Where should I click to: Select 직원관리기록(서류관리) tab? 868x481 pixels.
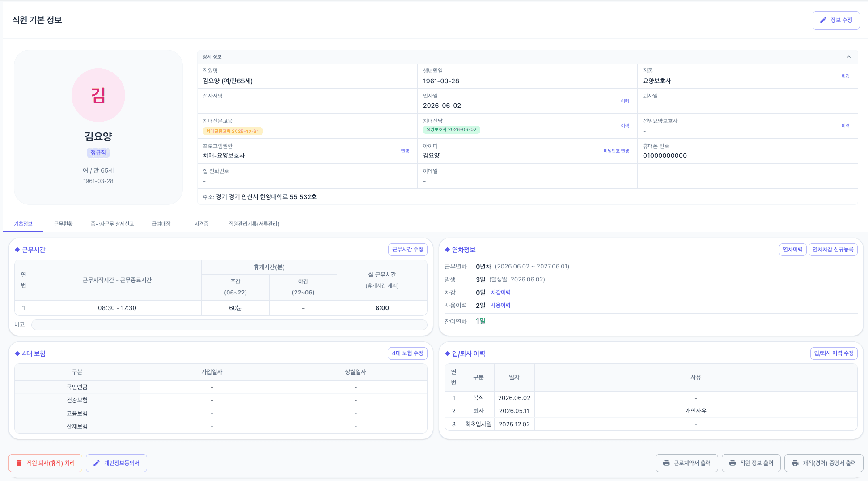point(254,224)
